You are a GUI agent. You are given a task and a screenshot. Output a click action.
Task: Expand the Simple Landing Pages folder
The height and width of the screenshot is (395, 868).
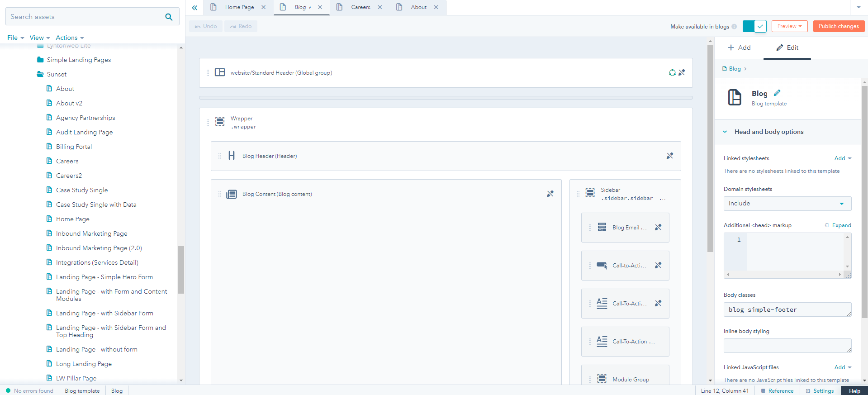tap(40, 60)
